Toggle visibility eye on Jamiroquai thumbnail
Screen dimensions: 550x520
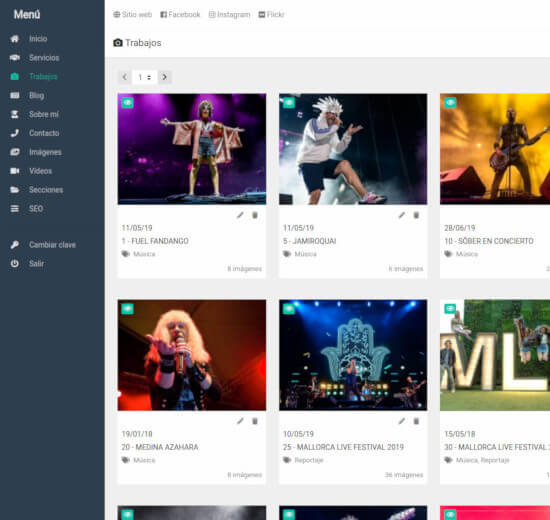coord(289,103)
